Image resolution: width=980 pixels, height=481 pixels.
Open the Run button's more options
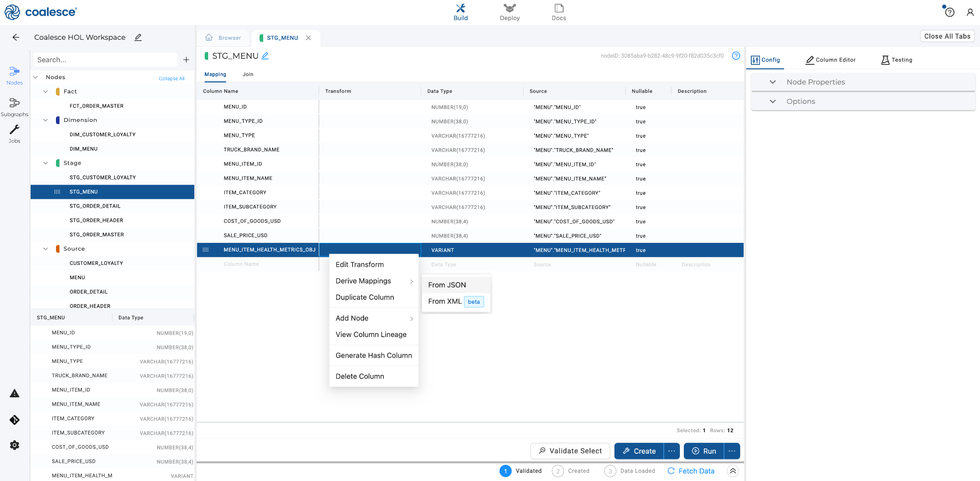[732, 451]
